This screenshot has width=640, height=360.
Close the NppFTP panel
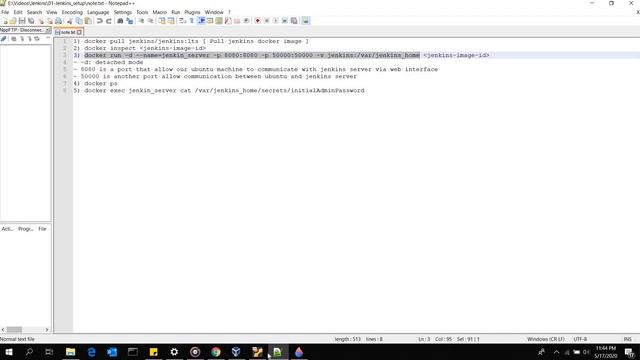pos(48,30)
